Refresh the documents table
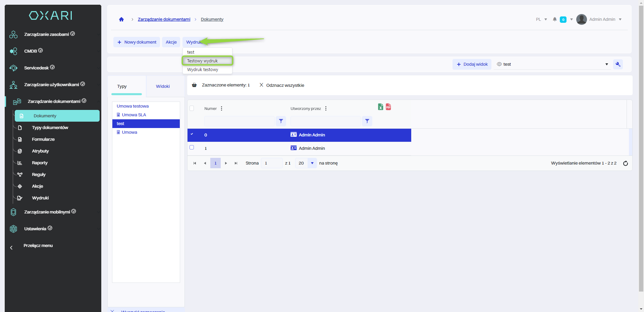This screenshot has width=644, height=312. point(625,164)
